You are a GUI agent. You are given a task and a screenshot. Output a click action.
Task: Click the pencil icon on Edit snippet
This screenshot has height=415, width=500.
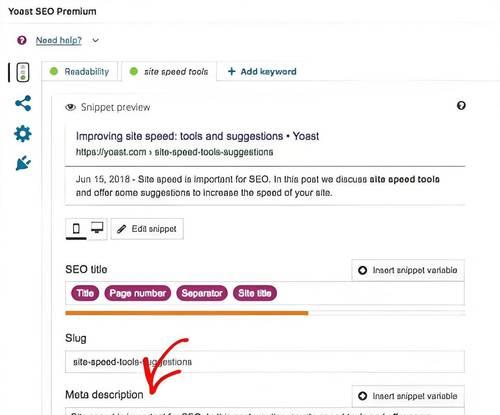(121, 229)
